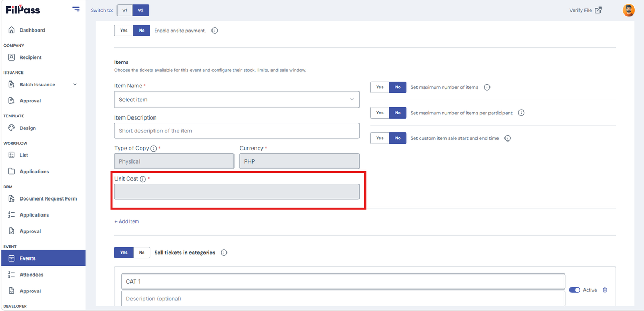Click the Add Item link
Image resolution: width=644 pixels, height=311 pixels.
127,221
